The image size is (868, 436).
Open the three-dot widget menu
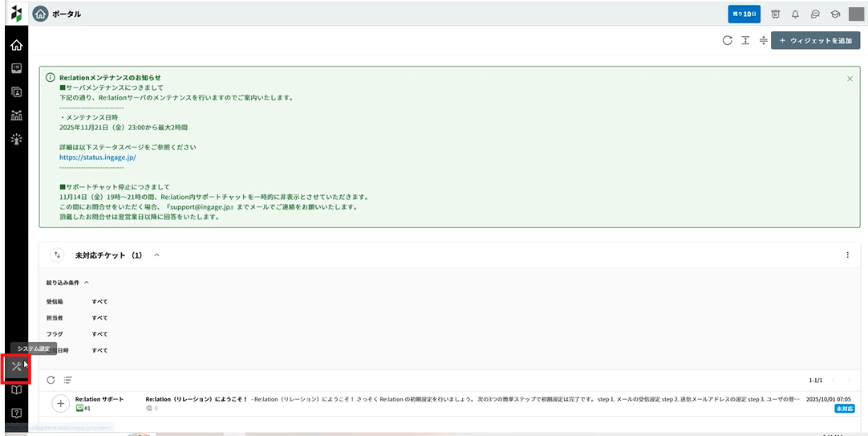pos(847,255)
